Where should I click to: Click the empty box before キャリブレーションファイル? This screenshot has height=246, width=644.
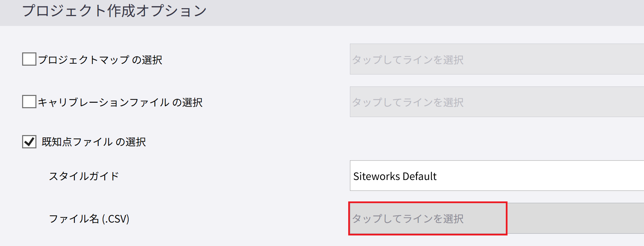pos(29,102)
